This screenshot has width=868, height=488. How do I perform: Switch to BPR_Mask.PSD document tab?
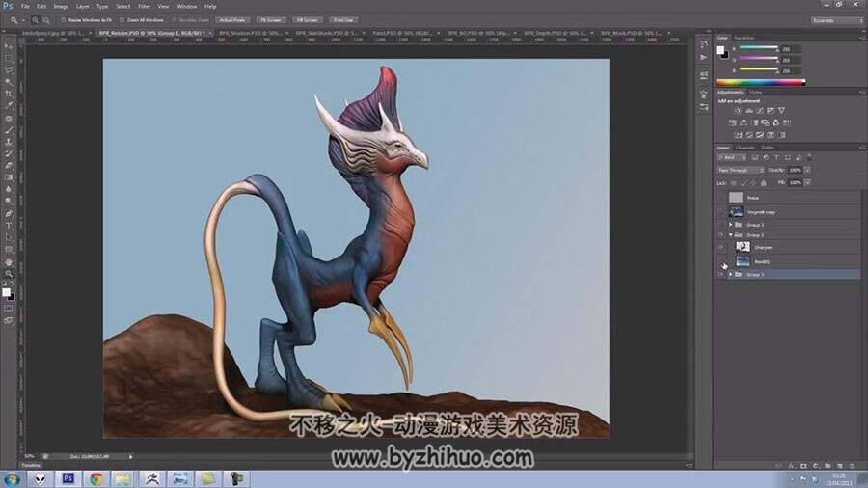631,33
